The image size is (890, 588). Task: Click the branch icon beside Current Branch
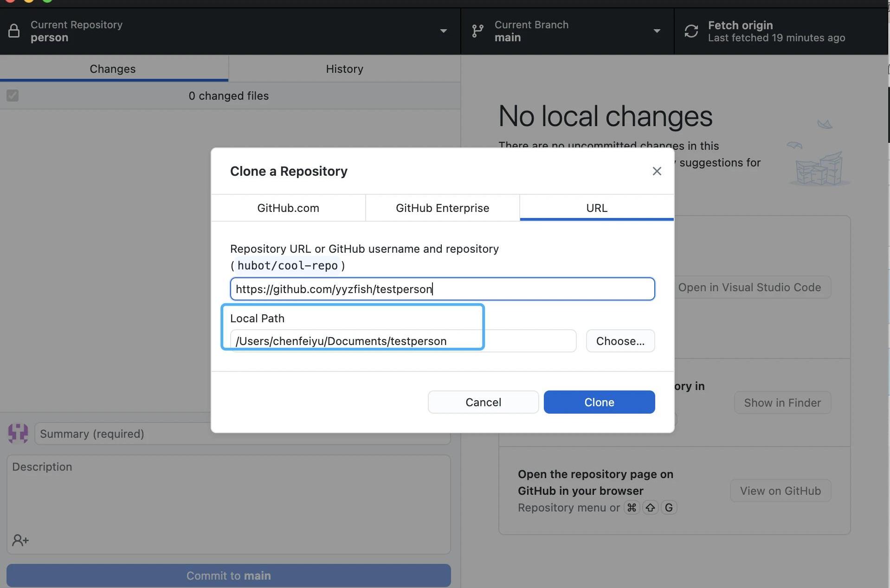(477, 31)
